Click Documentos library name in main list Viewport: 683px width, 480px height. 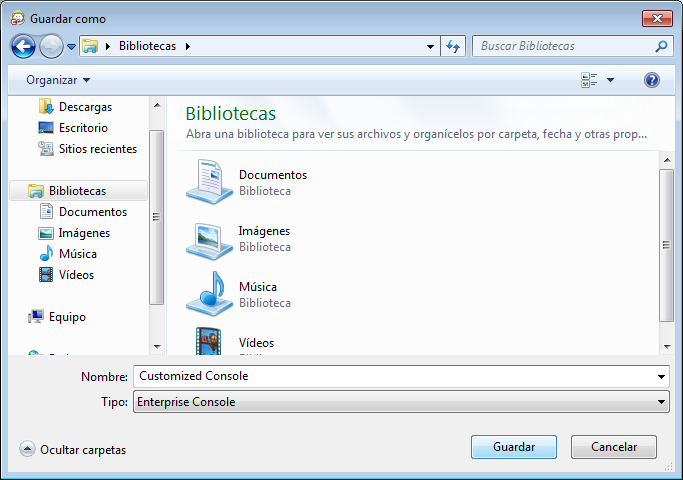tap(273, 175)
